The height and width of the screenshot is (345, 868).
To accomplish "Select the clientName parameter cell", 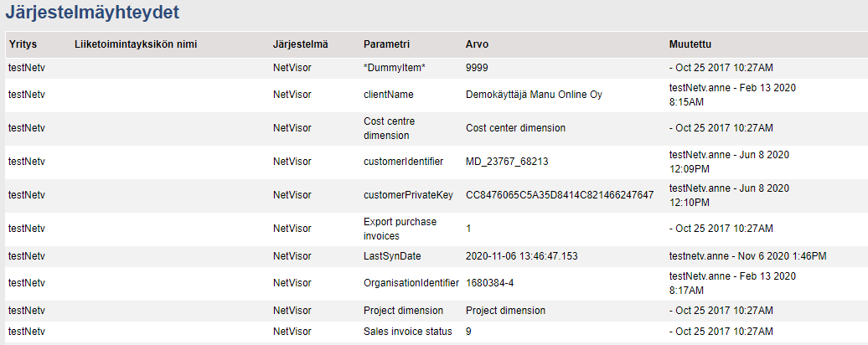I will pyautogui.click(x=388, y=95).
